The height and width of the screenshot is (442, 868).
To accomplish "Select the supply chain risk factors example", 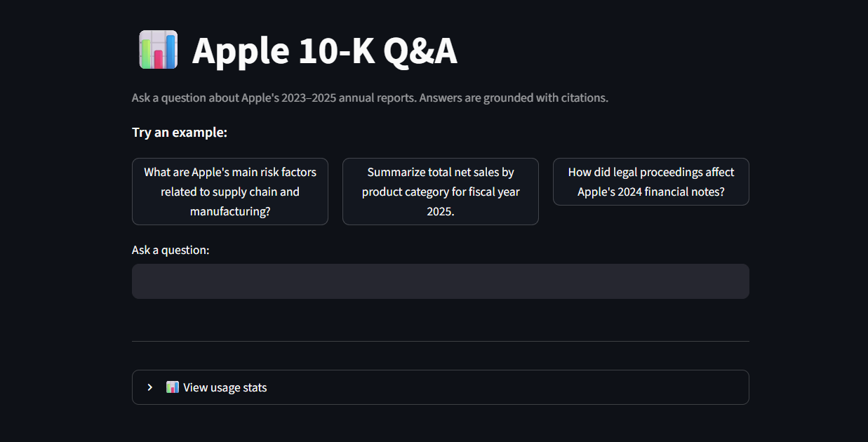I will click(x=230, y=192).
